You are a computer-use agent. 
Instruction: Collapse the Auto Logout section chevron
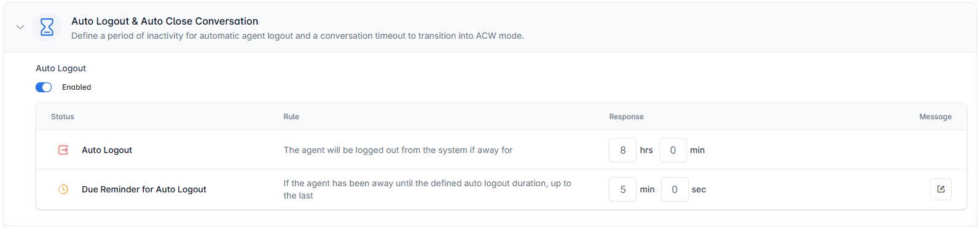tap(20, 27)
